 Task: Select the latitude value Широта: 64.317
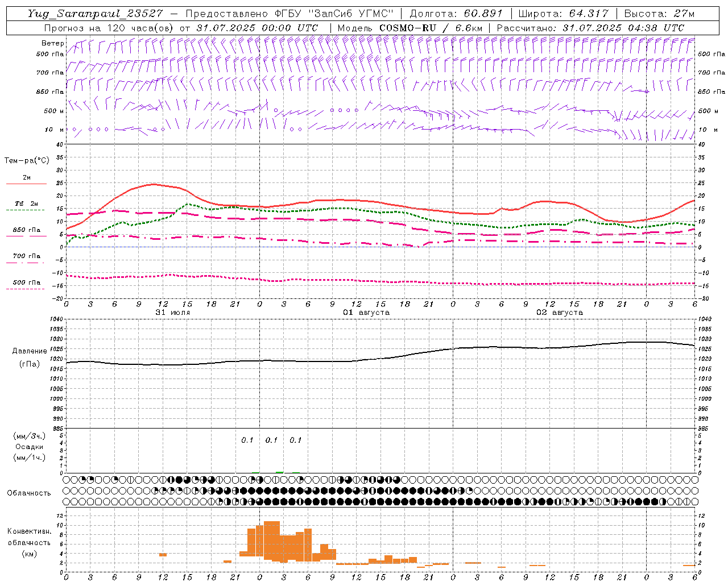[563, 14]
